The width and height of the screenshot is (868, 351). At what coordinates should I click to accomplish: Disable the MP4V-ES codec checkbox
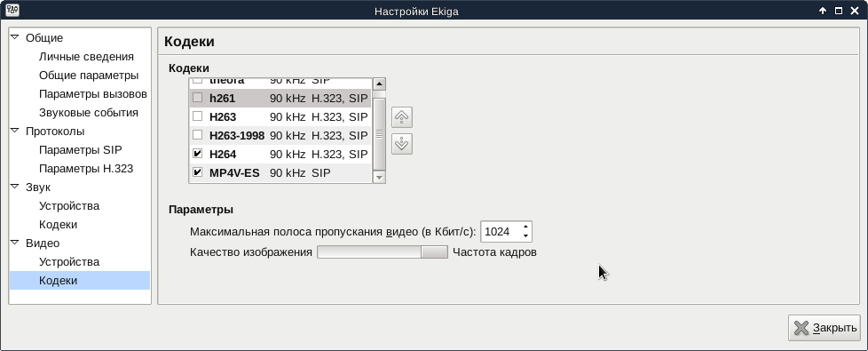(x=197, y=172)
